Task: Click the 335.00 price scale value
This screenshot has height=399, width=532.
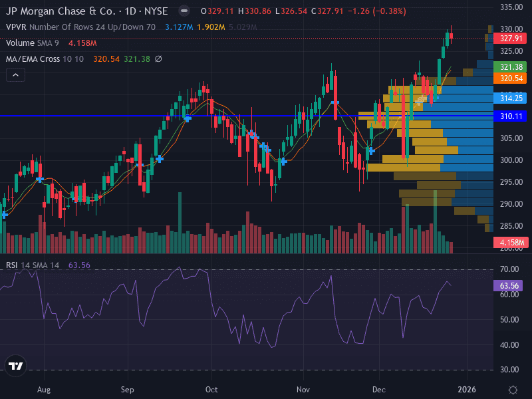Action: 511,7
